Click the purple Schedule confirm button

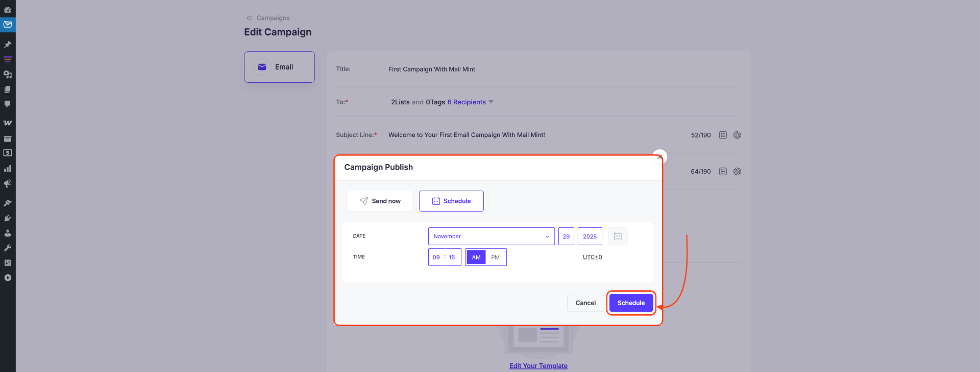pyautogui.click(x=631, y=303)
